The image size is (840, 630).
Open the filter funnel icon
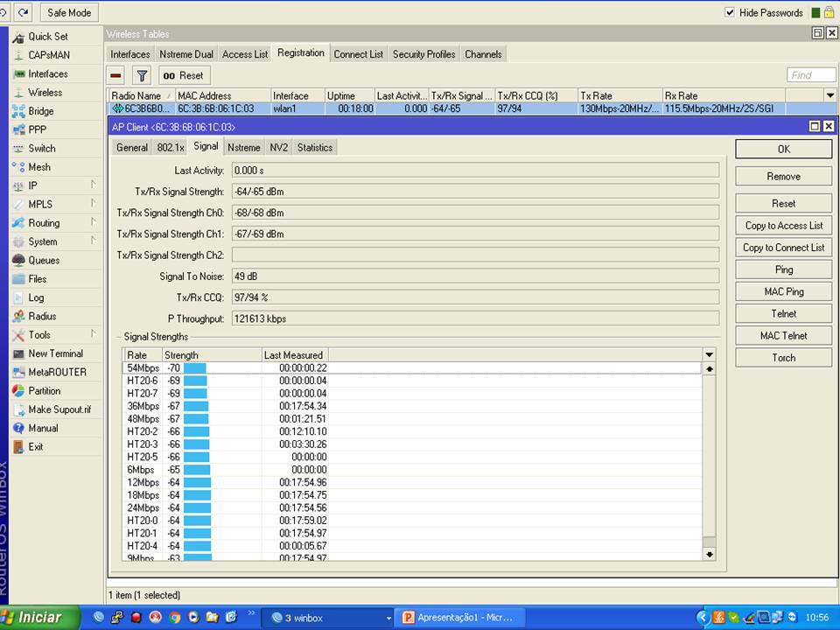click(x=142, y=75)
